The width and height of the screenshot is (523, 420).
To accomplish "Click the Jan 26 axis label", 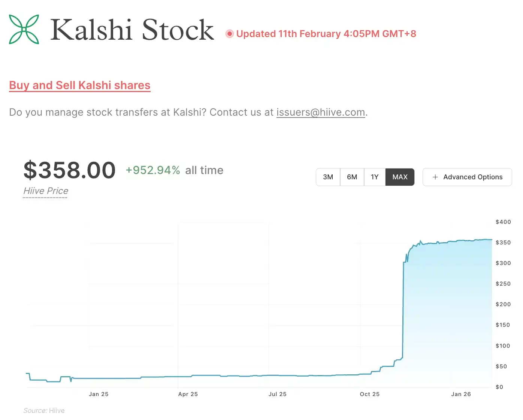I will 461,394.
